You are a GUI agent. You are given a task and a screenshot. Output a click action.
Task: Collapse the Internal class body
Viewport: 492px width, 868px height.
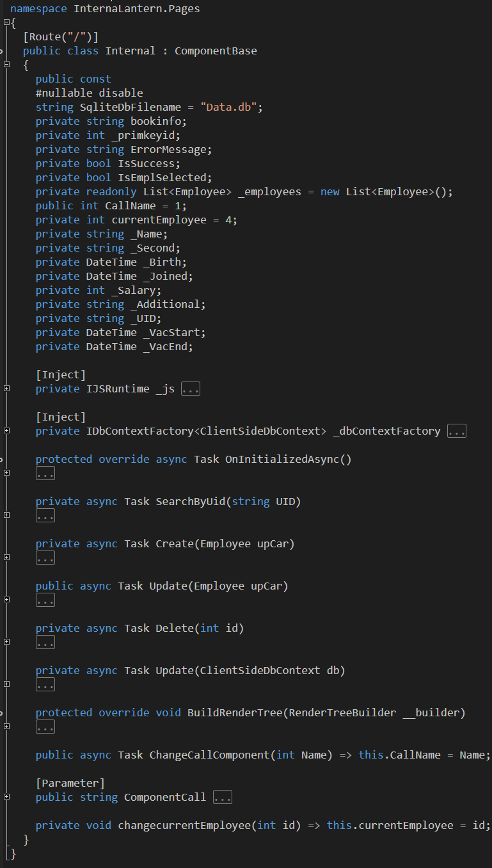(x=6, y=65)
